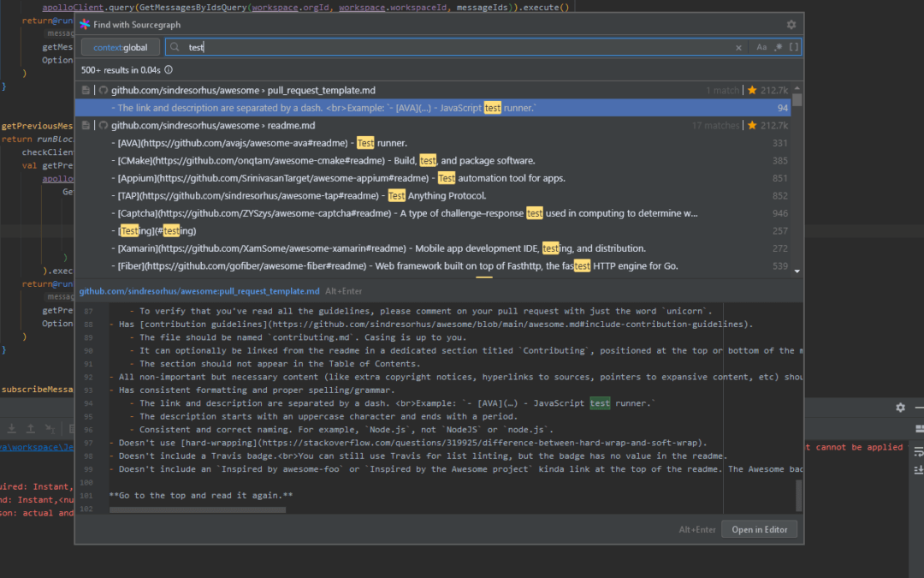Toggle structural search brackets option
This screenshot has height=578, width=924.
pyautogui.click(x=794, y=47)
